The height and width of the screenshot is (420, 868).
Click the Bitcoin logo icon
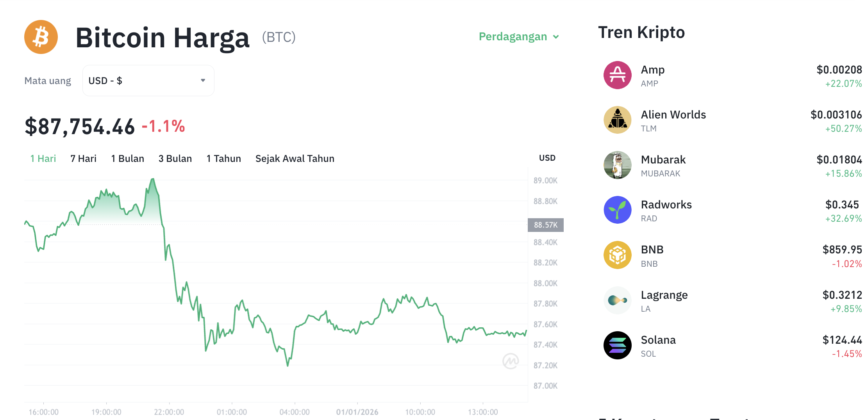pos(41,36)
